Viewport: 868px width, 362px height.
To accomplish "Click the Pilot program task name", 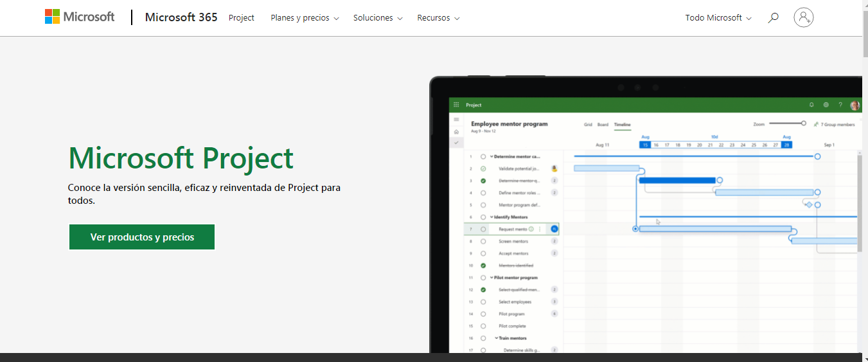I will (x=511, y=314).
